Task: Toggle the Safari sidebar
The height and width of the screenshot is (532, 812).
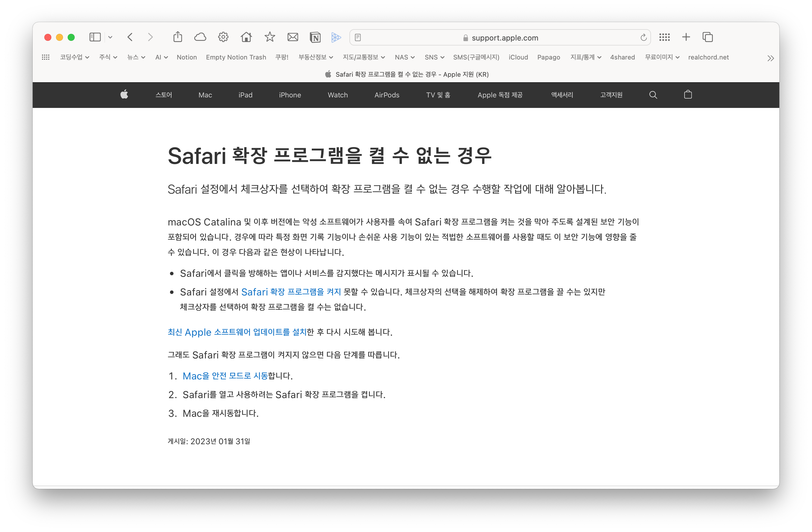Action: pos(95,37)
